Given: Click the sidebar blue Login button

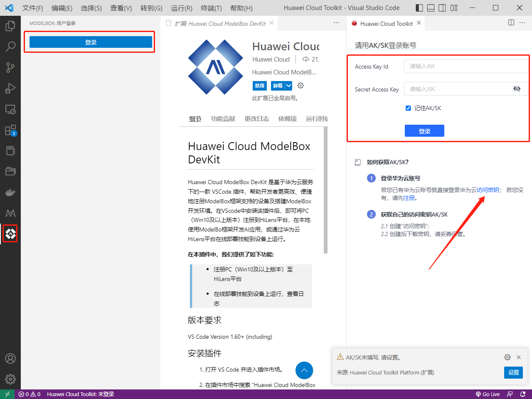Looking at the screenshot, I should [91, 42].
